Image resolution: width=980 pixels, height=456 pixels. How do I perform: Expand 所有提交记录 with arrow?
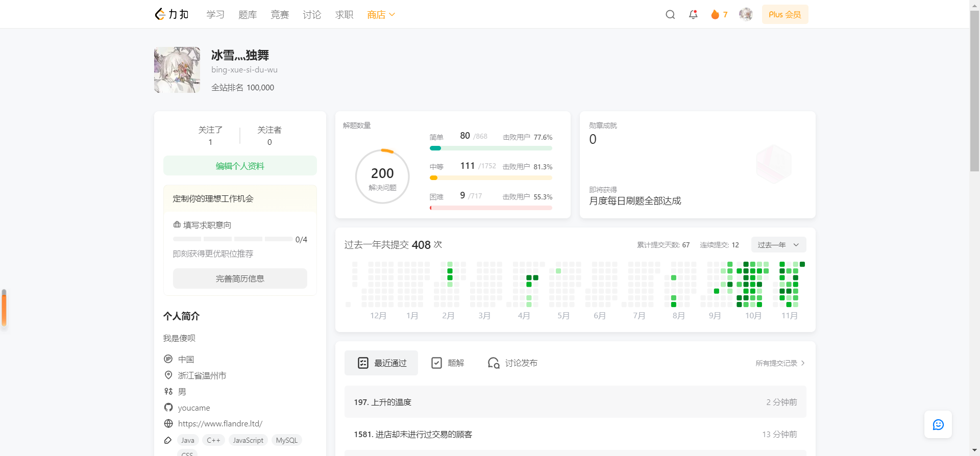(780, 363)
